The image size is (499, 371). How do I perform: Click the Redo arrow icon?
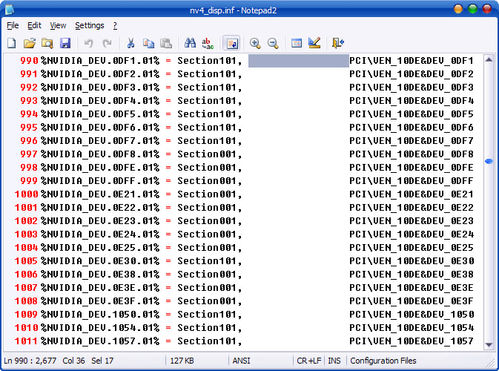coord(107,43)
